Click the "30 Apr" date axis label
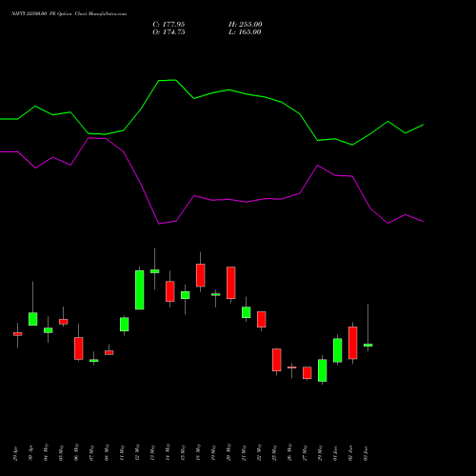Viewport: 476px width, 476px height. pos(30,453)
